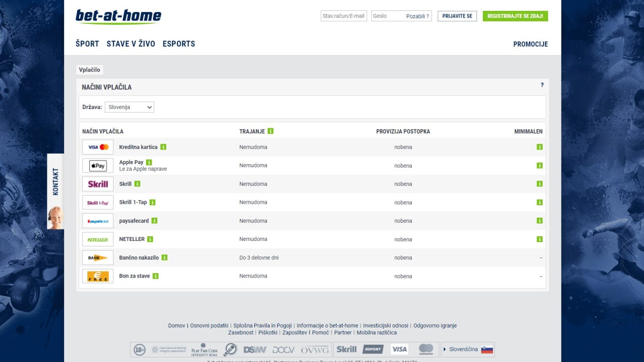This screenshot has width=644, height=362.
Task: Open the Zasebnost footer link
Action: click(x=241, y=332)
